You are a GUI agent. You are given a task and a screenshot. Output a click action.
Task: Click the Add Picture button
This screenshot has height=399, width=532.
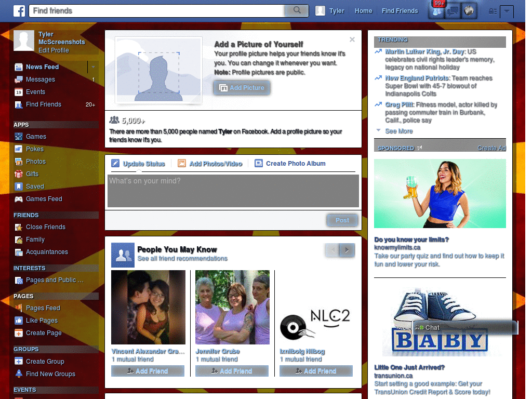coord(242,88)
